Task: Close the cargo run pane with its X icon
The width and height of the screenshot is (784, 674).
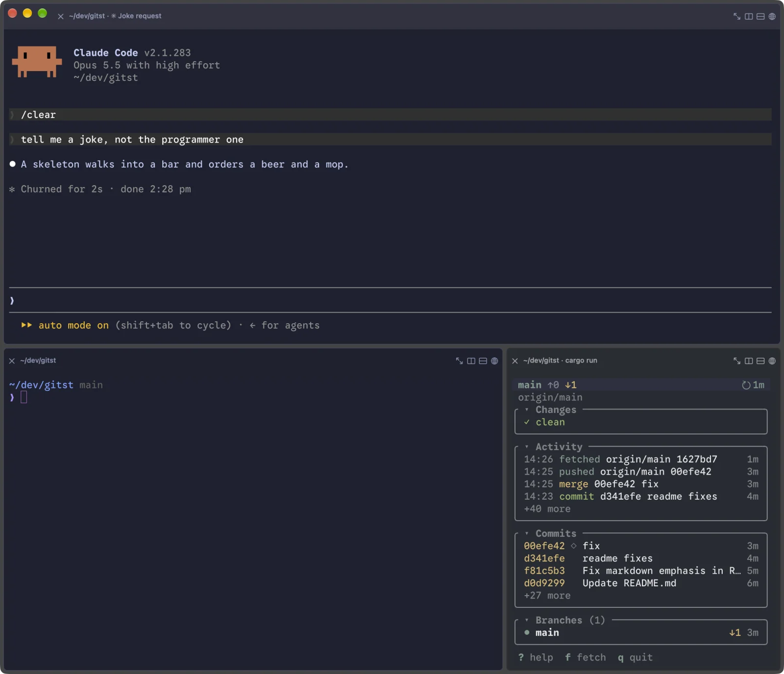Action: coord(515,361)
